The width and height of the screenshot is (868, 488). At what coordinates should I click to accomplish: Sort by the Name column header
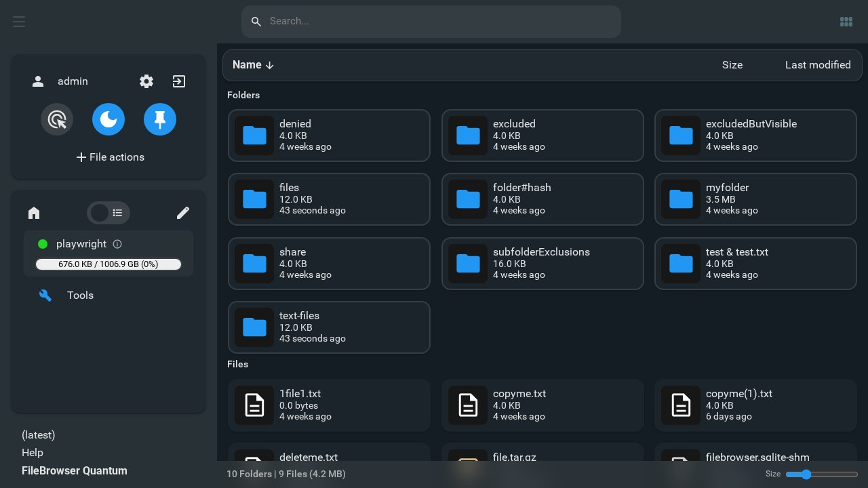click(253, 65)
